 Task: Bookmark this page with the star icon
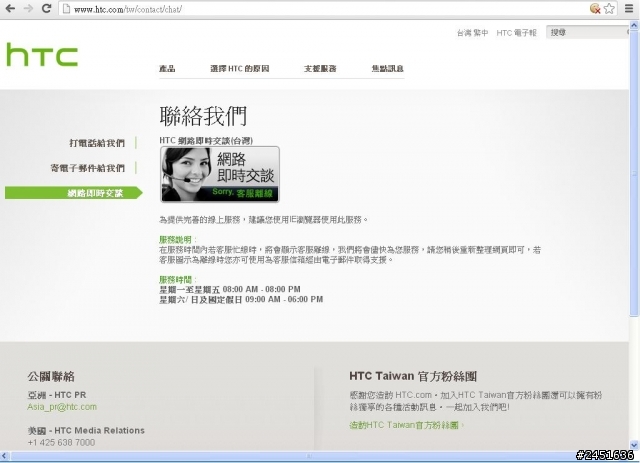pos(609,9)
